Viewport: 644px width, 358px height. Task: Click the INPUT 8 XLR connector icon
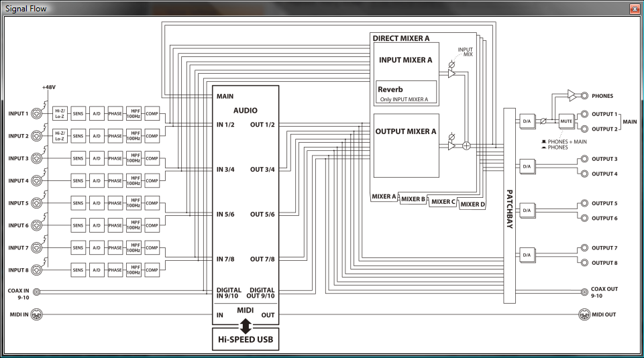[x=36, y=270]
